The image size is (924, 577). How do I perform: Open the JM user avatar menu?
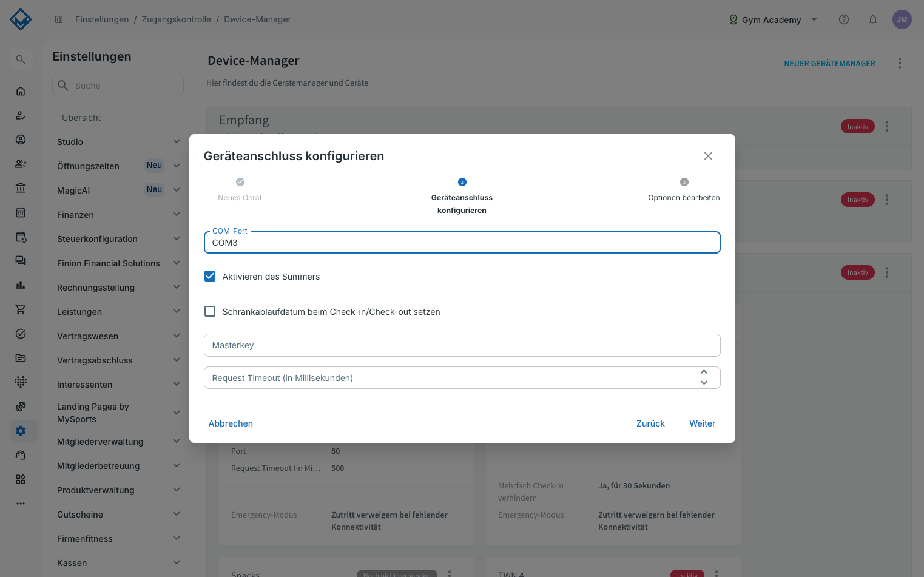[x=902, y=19]
